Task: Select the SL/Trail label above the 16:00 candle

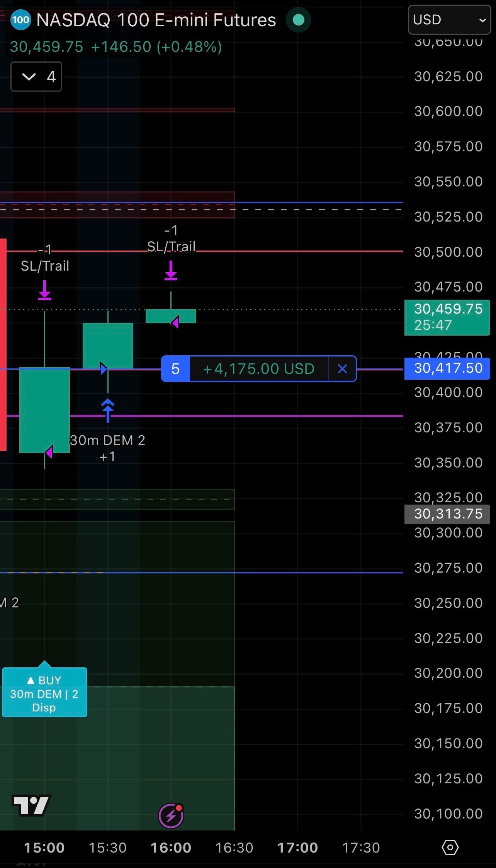Action: tap(171, 247)
